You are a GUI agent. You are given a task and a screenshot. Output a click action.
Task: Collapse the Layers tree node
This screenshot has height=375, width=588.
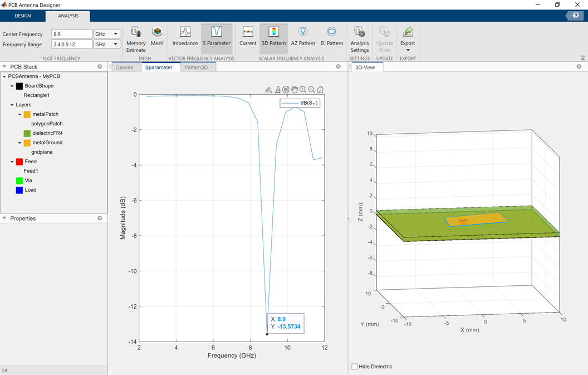(x=12, y=105)
